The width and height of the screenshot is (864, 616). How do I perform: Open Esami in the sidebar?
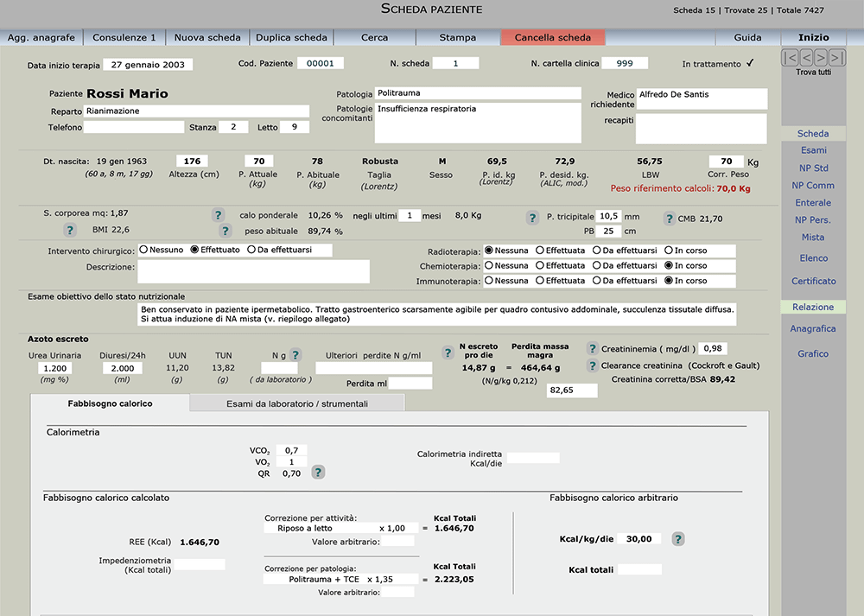click(813, 150)
